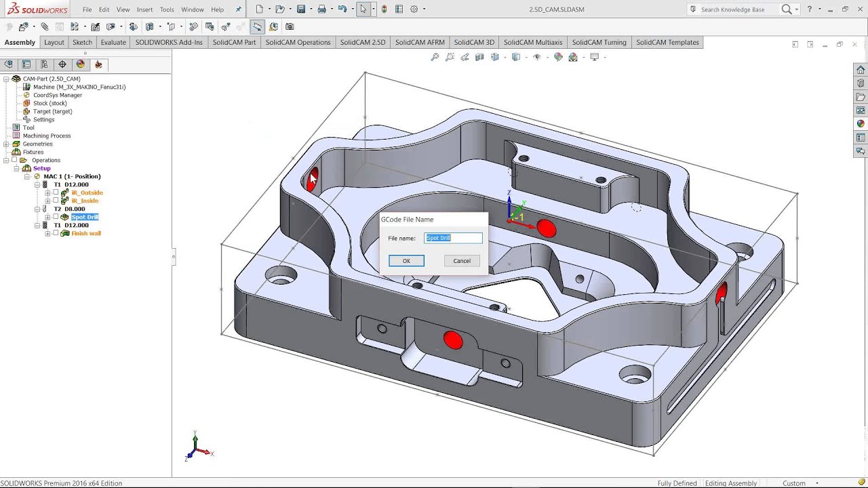Click the Open file icon
Screen dimensions: 868x488
coord(279,9)
